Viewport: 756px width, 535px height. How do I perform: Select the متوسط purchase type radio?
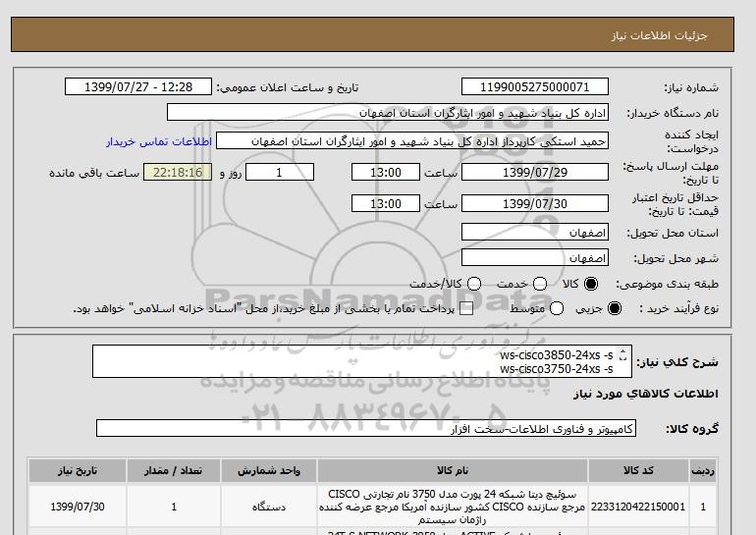coord(557,308)
